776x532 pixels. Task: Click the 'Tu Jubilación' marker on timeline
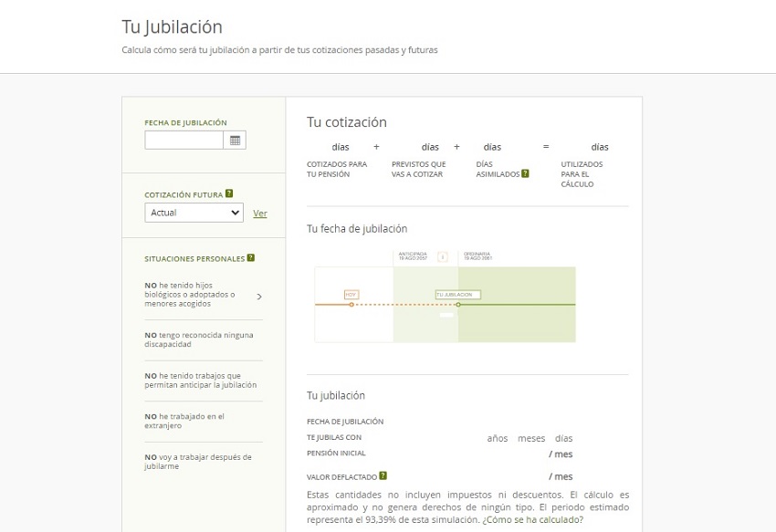457,295
